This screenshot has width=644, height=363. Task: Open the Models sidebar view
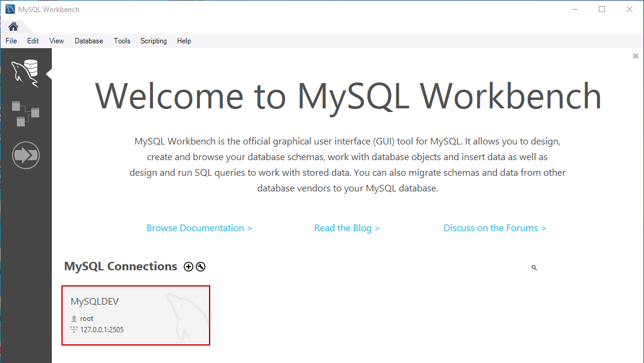pos(25,113)
